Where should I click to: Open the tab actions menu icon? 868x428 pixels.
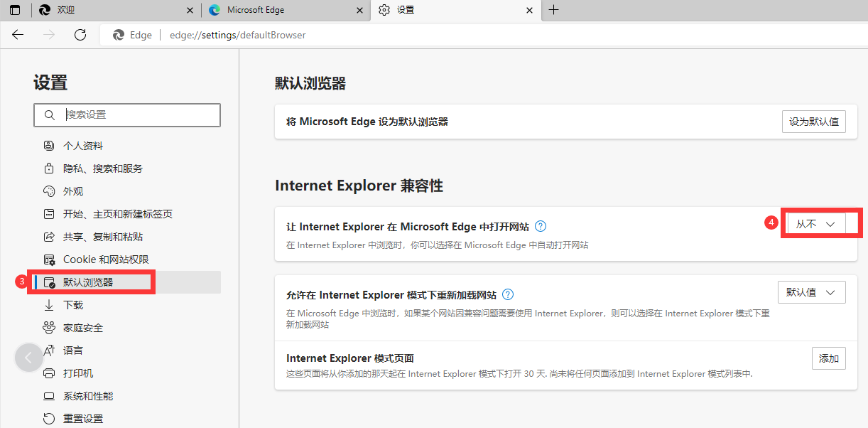click(15, 10)
